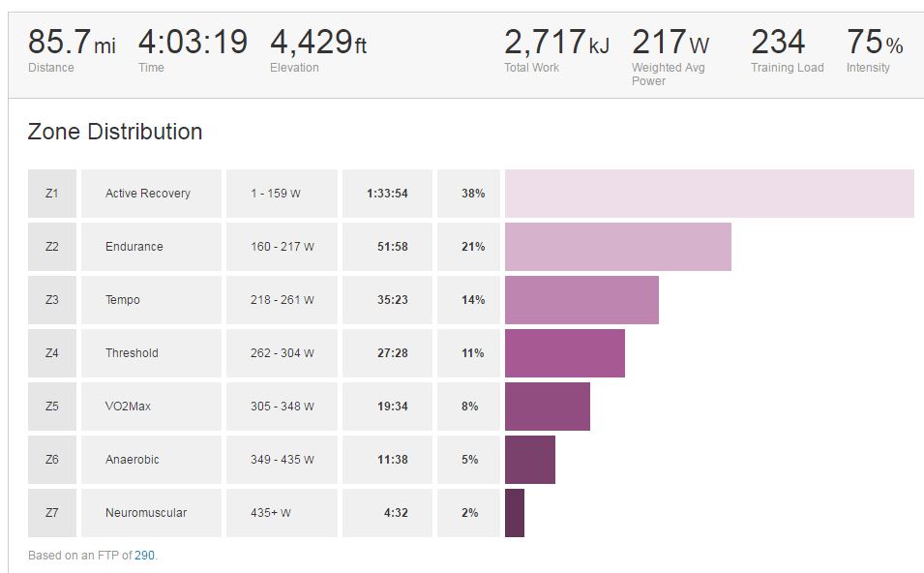
Task: Select the Z1 Active Recovery bar
Action: coord(709,194)
